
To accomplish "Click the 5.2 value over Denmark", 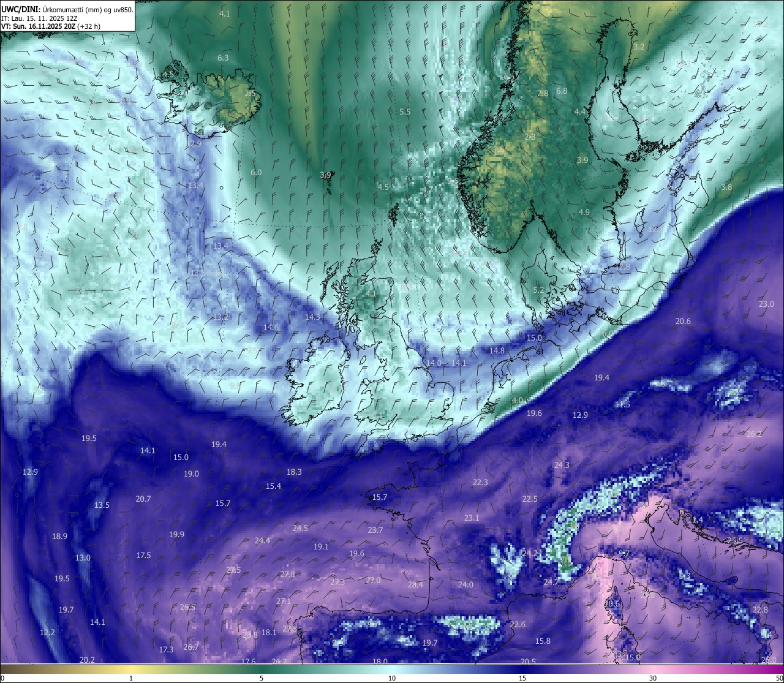I will pos(538,290).
